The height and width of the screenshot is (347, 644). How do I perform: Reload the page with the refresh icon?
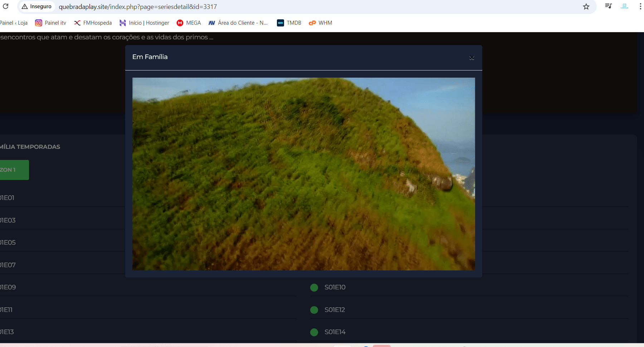pyautogui.click(x=6, y=6)
